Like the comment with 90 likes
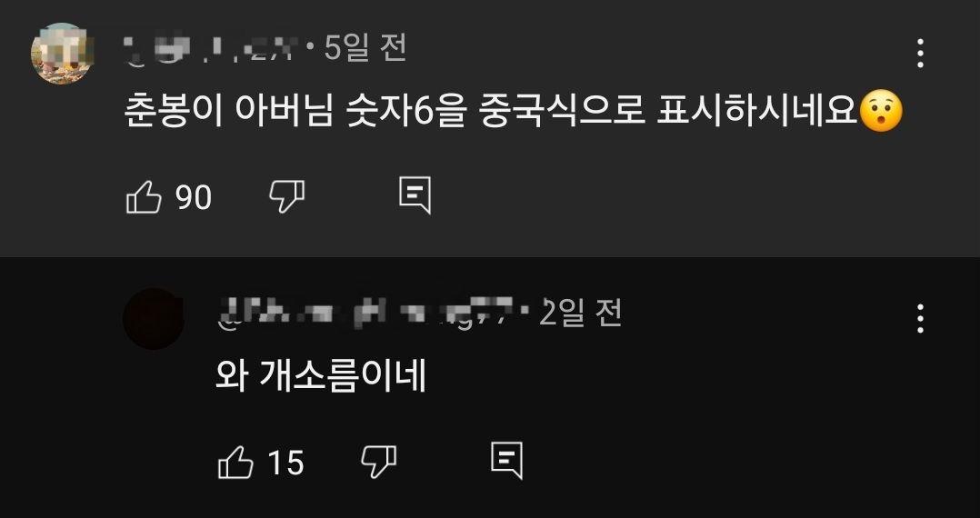Screen dimensions: 980x518 (144, 197)
